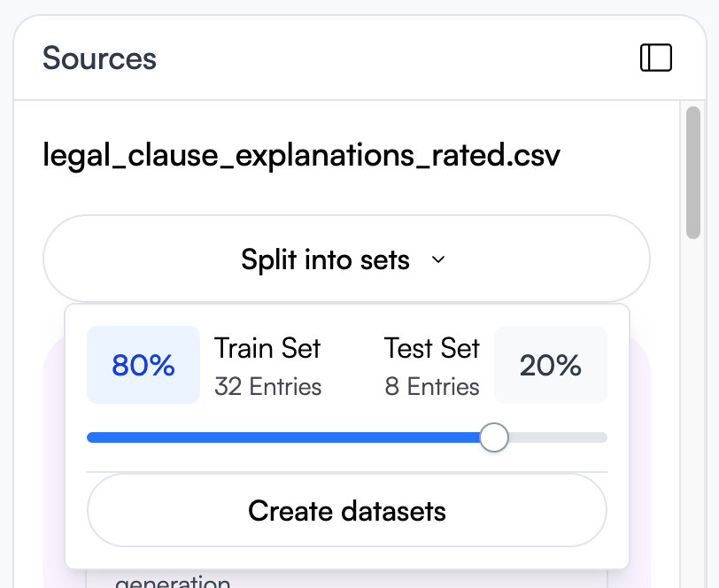Click the 32 Entries count text
The width and height of the screenshot is (719, 588).
coord(267,387)
